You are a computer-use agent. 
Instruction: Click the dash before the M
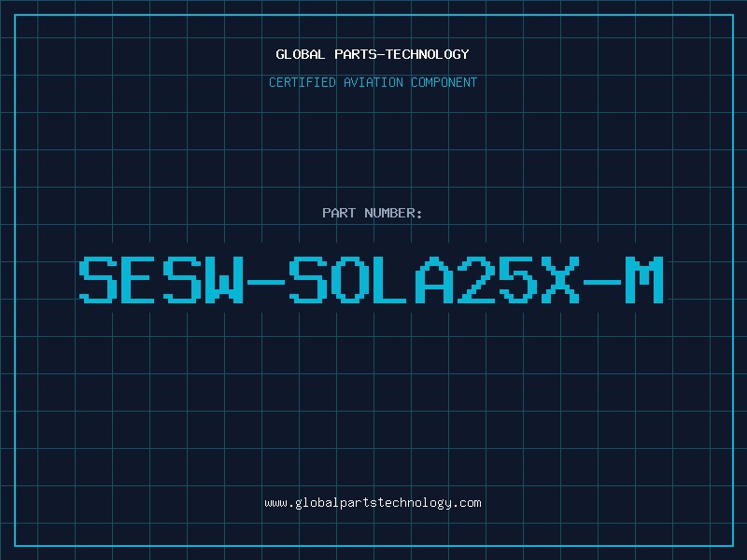(x=602, y=282)
